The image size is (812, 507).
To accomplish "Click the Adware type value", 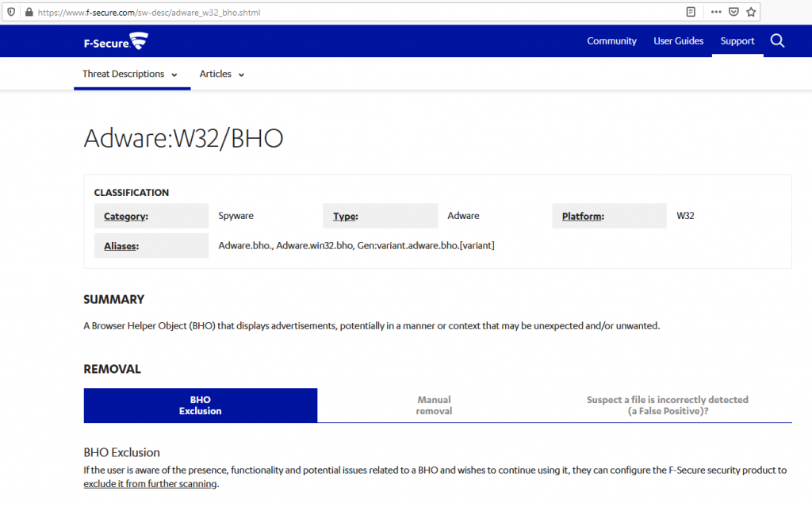I will click(x=463, y=216).
